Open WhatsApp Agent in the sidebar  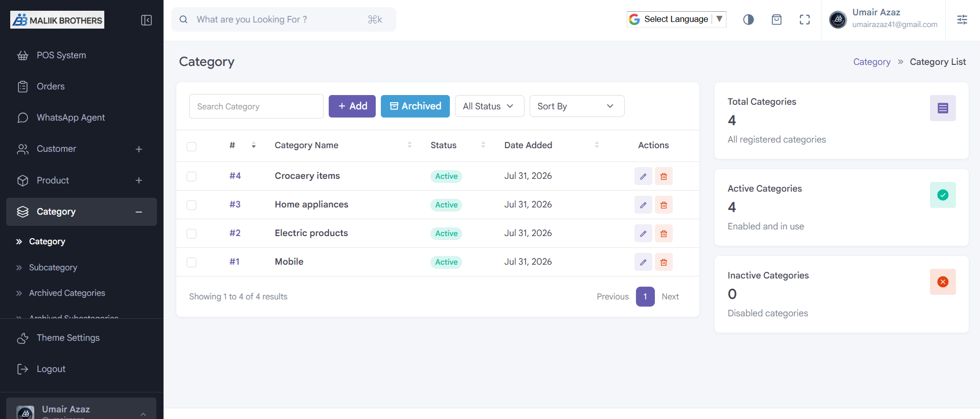(71, 118)
